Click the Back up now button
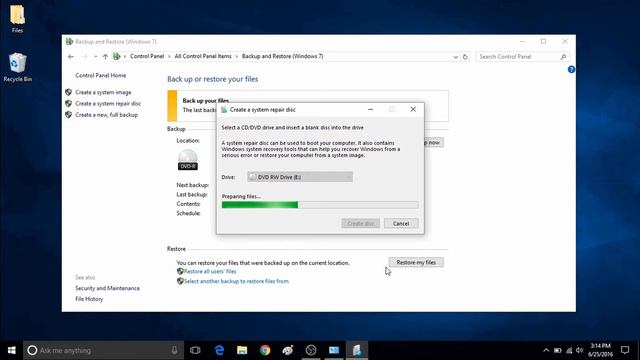Viewport: 640px width, 360px height. pyautogui.click(x=433, y=142)
